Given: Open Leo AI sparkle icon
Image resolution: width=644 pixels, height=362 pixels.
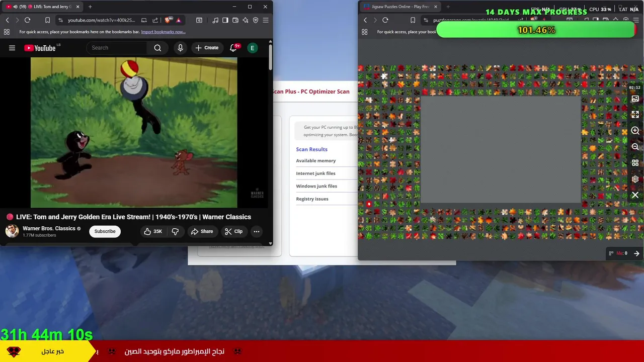Looking at the screenshot, I should pos(245,20).
